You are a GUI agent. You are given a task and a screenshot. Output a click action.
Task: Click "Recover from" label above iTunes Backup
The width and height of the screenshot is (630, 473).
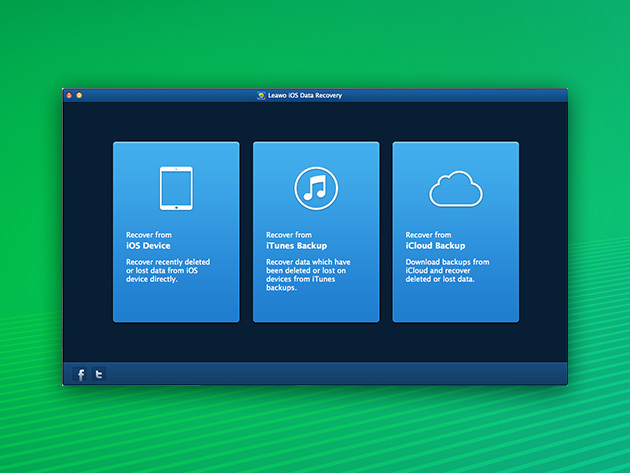point(287,234)
